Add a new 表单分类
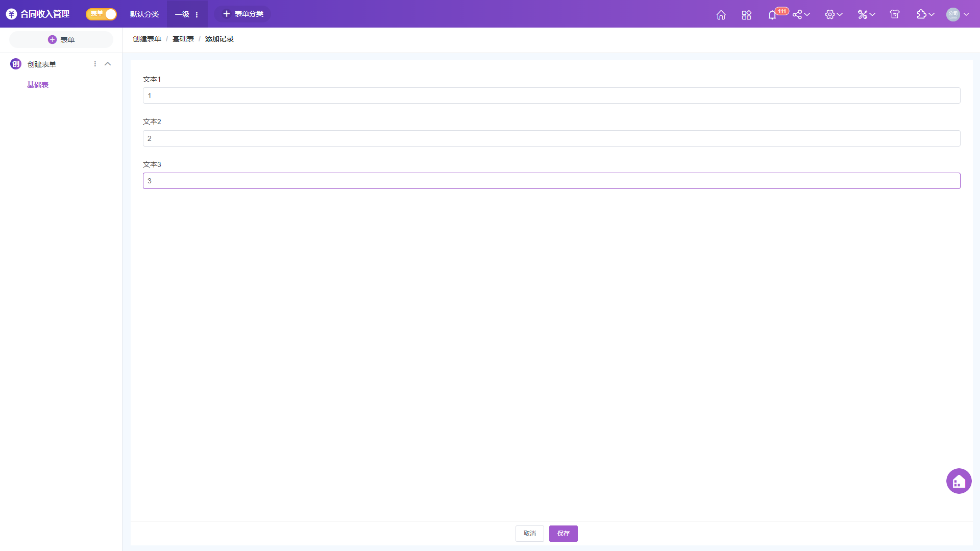 (x=243, y=14)
